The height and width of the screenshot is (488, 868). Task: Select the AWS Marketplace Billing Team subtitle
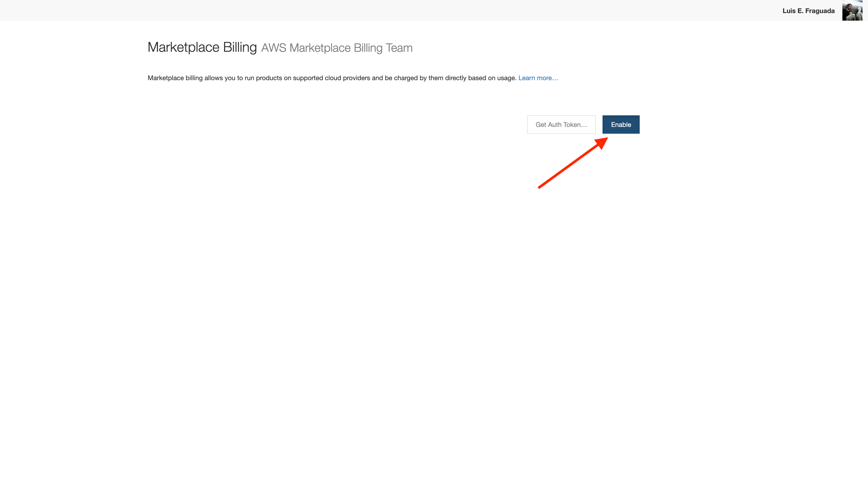(337, 48)
